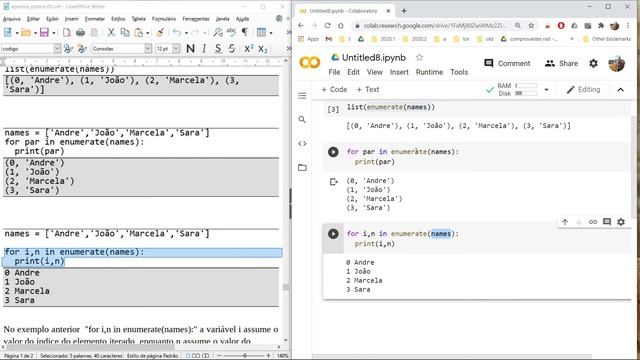
Task: Click the Copy icon in Writer toolbar
Action: [125, 32]
